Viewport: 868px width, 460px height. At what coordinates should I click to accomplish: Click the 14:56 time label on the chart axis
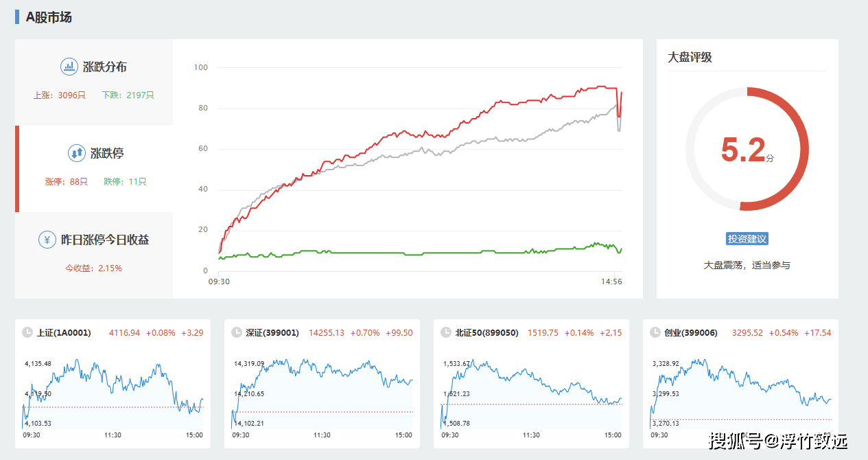tap(611, 281)
